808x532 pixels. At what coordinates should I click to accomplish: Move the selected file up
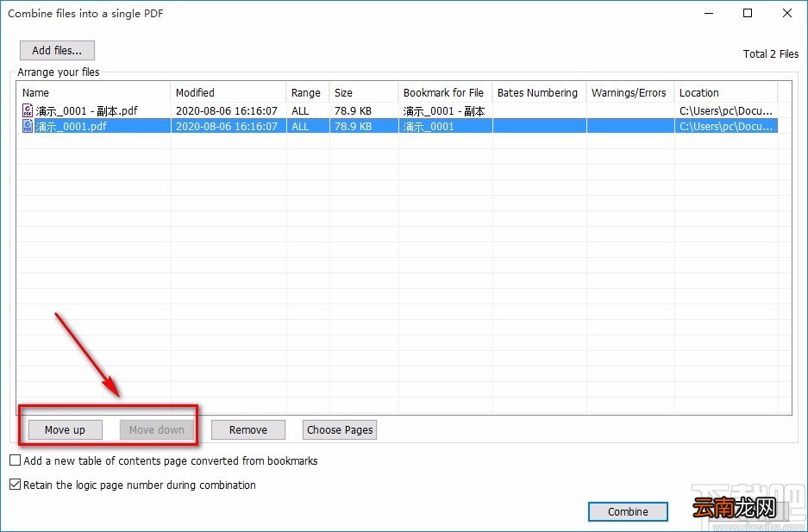(x=65, y=430)
